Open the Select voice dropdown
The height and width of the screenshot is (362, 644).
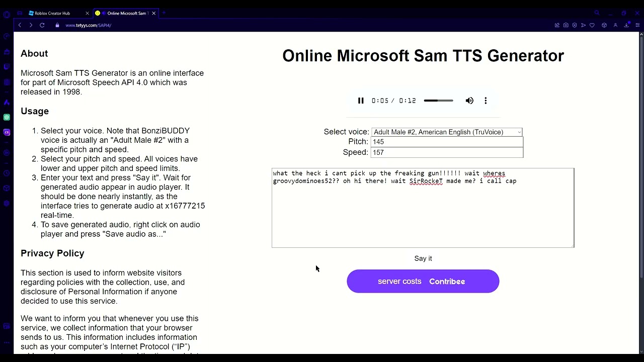coord(447,132)
